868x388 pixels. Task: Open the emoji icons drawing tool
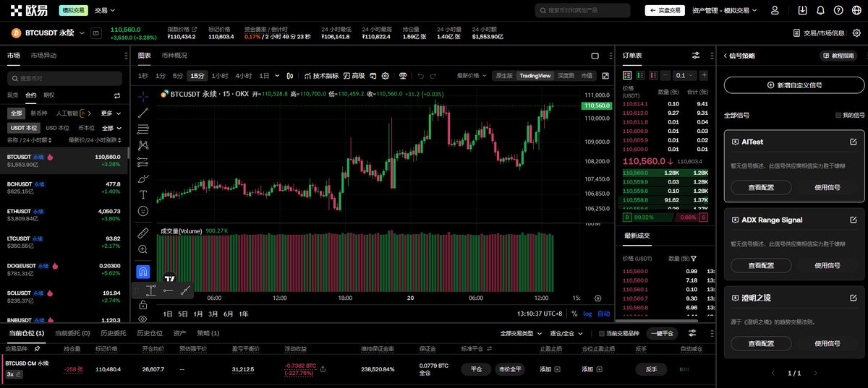(x=143, y=211)
